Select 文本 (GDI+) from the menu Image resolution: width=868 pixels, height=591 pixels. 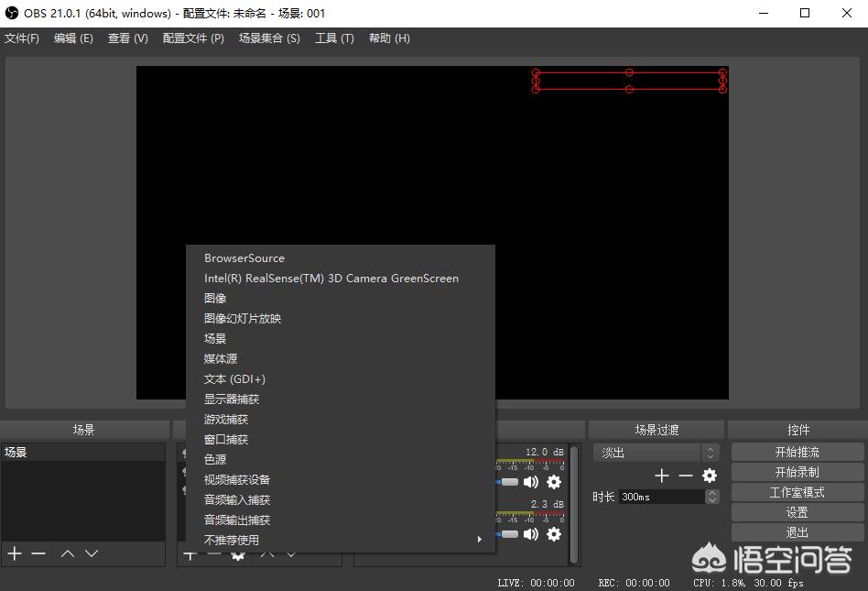click(341, 378)
